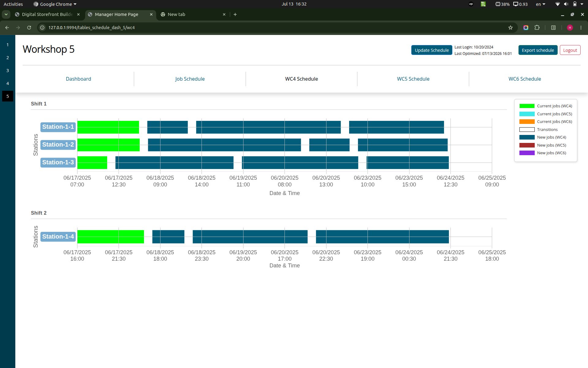The width and height of the screenshot is (588, 368).
Task: Open the clock showing Jul 13 16:32
Action: (294, 4)
